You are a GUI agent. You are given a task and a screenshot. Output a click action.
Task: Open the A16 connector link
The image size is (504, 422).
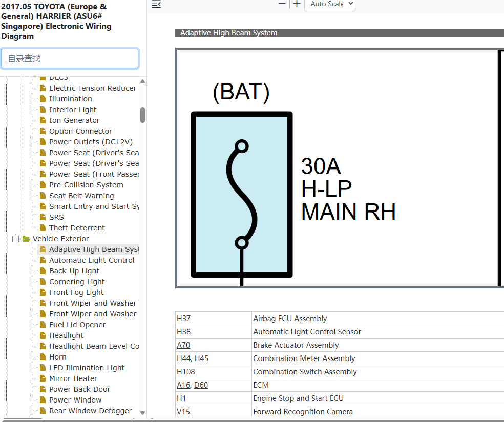183,385
